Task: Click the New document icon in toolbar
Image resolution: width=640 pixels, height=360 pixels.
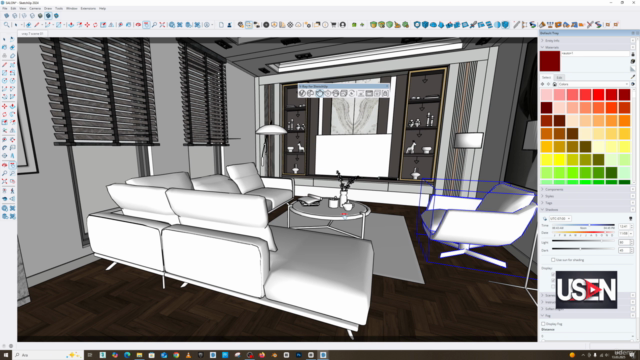Action: pyautogui.click(x=221, y=25)
